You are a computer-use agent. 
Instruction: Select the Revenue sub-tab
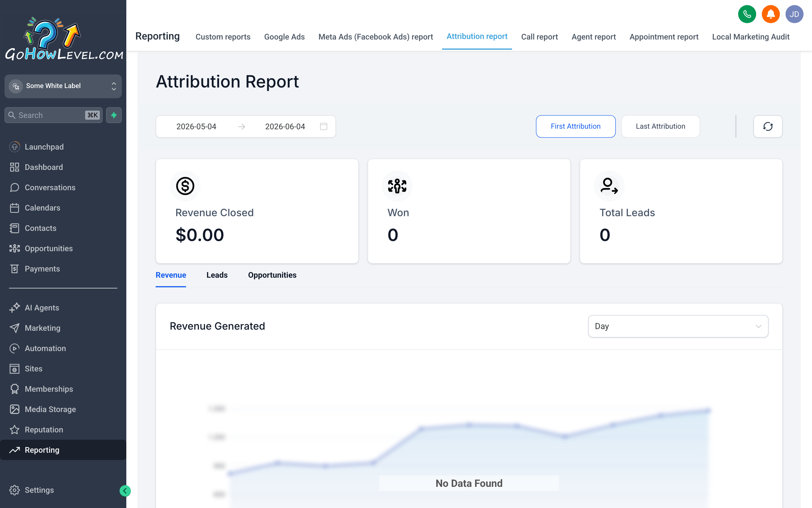click(x=171, y=275)
